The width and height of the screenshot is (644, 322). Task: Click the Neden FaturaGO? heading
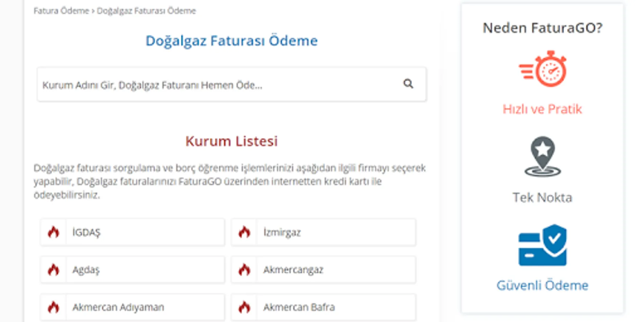coord(543,28)
